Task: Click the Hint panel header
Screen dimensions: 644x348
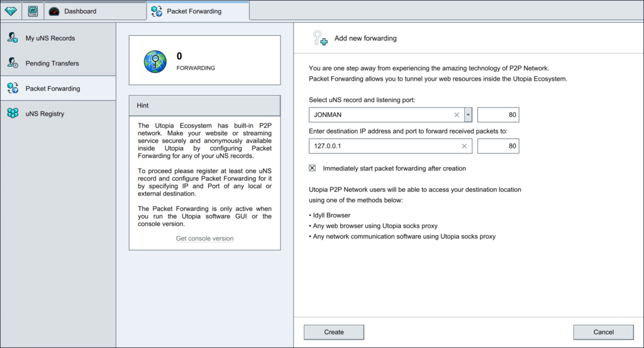Action: [x=204, y=106]
